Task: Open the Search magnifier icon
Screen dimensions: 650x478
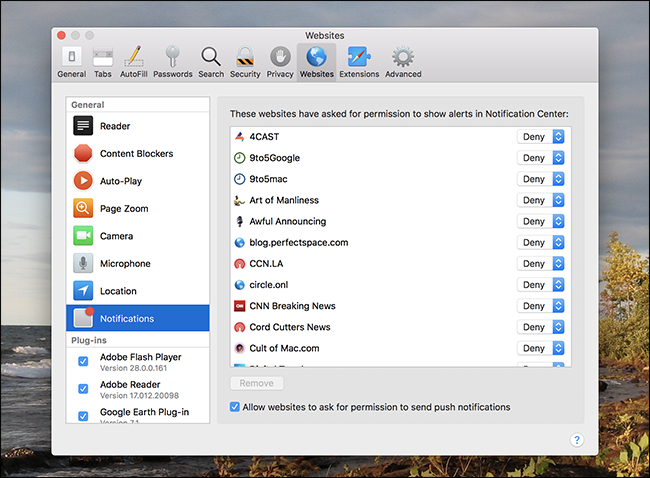Action: tap(211, 56)
